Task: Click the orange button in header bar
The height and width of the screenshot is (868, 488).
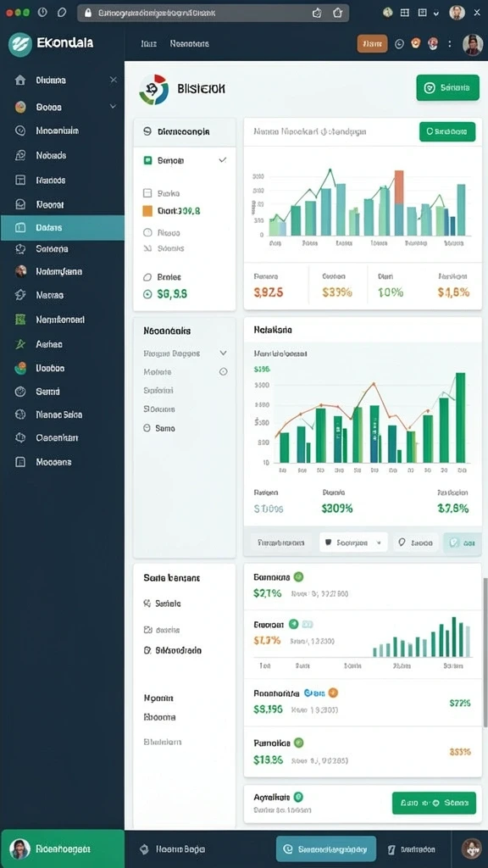Action: (373, 44)
